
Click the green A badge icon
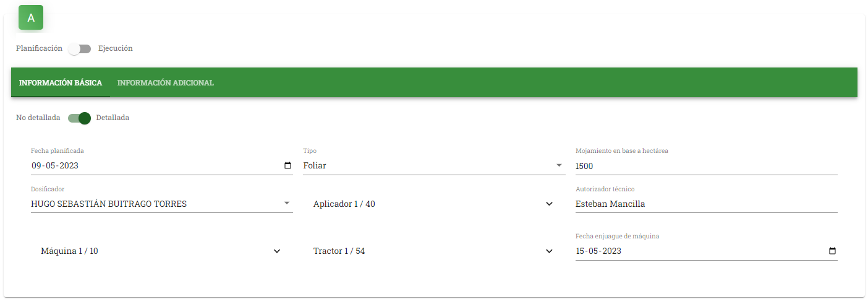pos(31,17)
